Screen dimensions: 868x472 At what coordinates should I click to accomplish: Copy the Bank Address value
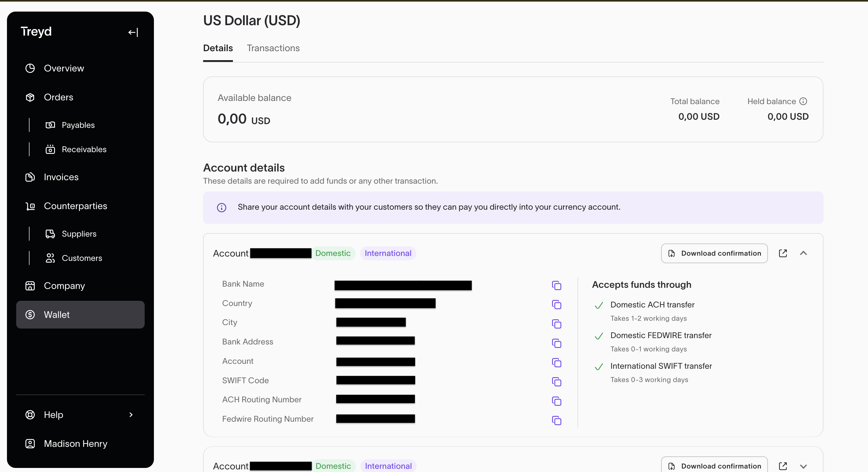pyautogui.click(x=556, y=343)
